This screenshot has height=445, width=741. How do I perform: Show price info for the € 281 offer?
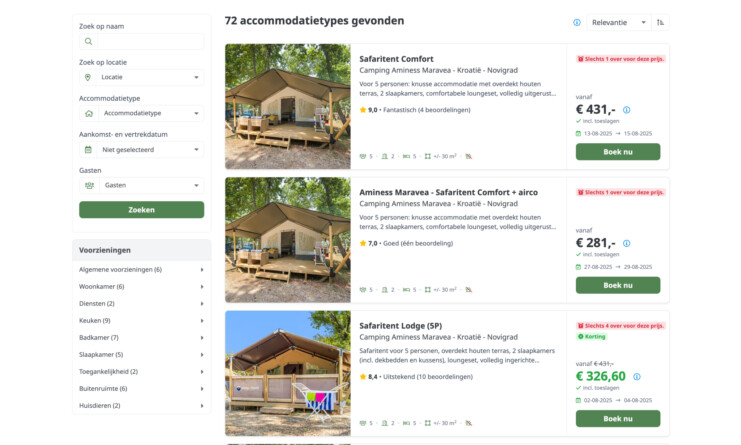(x=627, y=243)
